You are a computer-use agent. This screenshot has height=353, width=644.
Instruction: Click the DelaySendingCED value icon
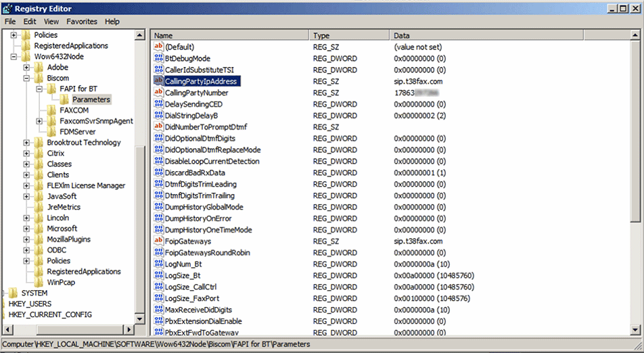coord(158,104)
